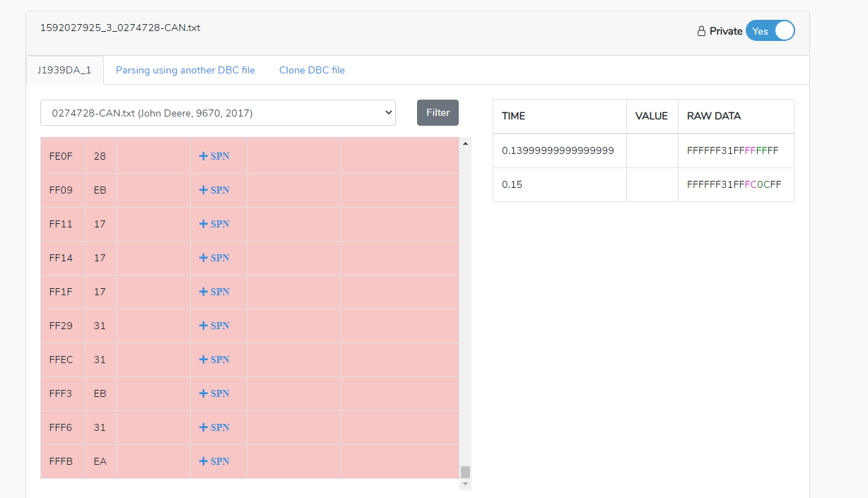868x498 pixels.
Task: Add SPN to the FF29 row
Action: tap(214, 326)
